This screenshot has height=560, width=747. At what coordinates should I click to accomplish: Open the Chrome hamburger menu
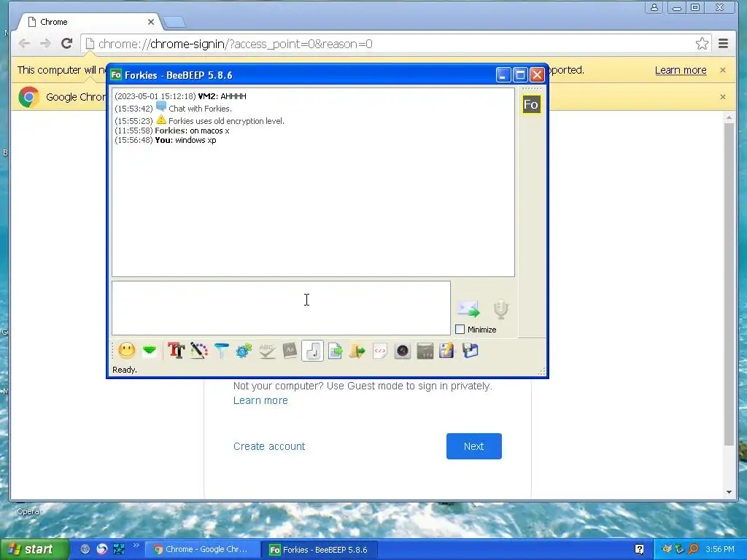click(723, 44)
